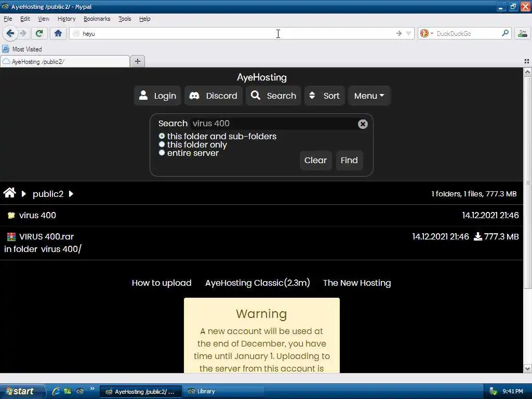
Task: Click the AyeHosting /public2/ taskbar button
Action: [141, 392]
